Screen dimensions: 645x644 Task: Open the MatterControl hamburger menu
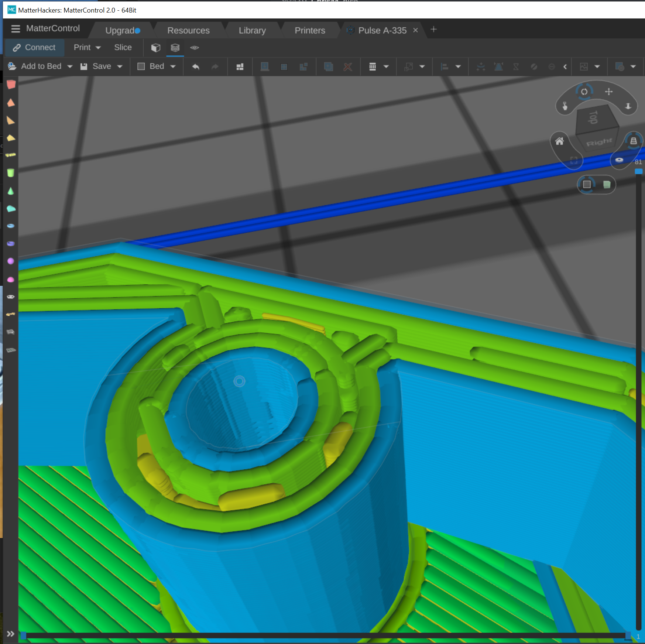tap(16, 29)
